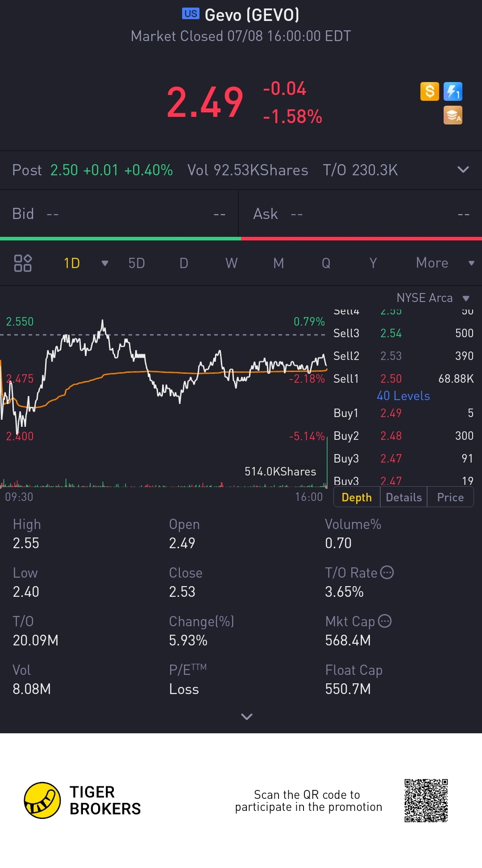Switch to the M monthly chart tab
Viewport: 482px width, 868px height.
pos(278,263)
